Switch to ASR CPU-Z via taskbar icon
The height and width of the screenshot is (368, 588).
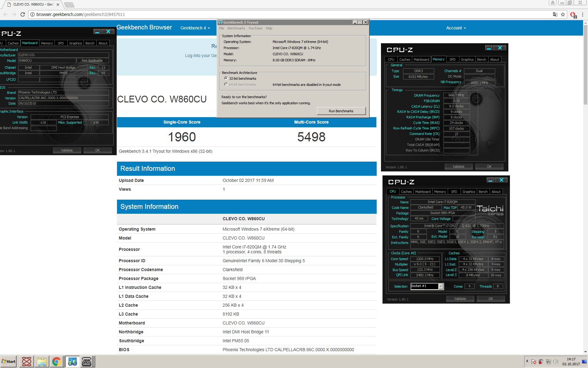coord(87,362)
